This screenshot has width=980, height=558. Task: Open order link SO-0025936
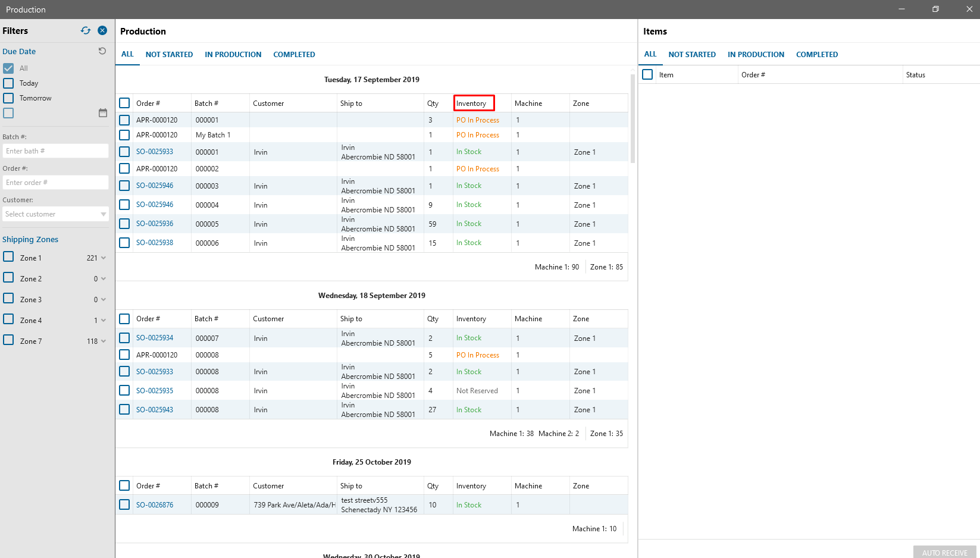155,224
